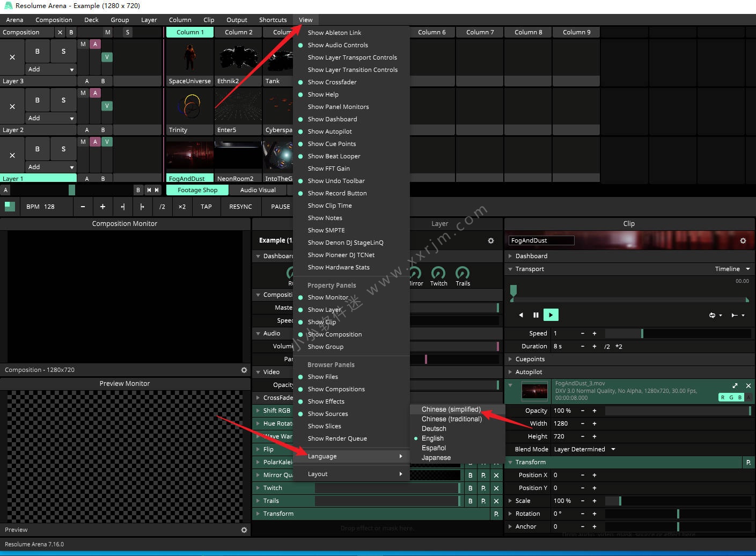Viewport: 756px width, 556px height.
Task: Select Chinese (simplified) language
Action: pyautogui.click(x=451, y=409)
